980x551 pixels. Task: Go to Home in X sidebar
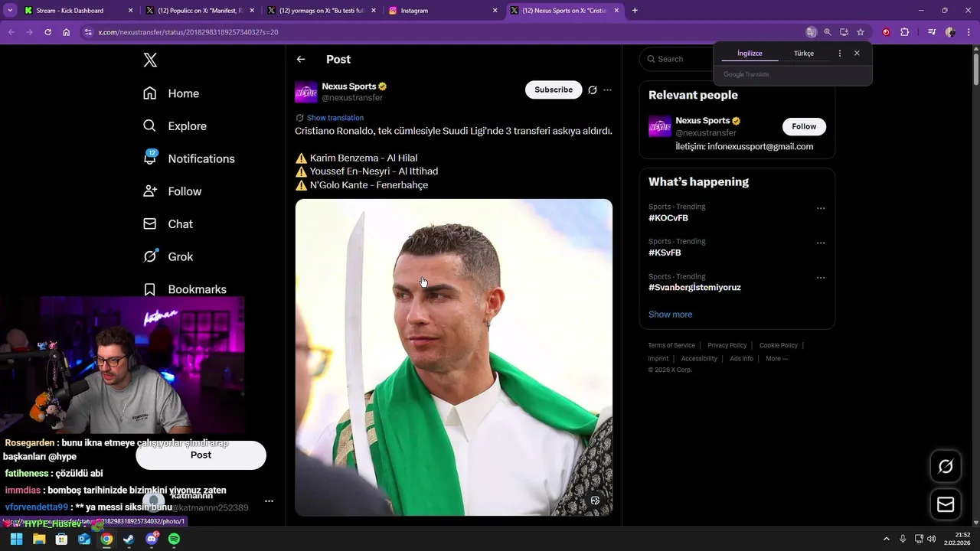coord(171,93)
